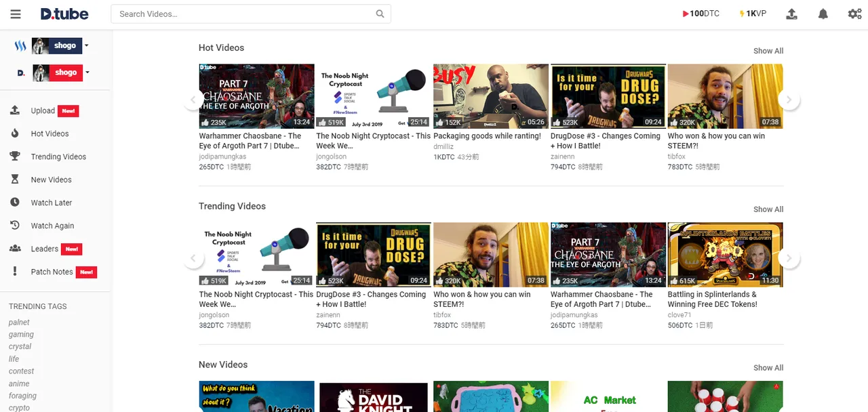Click the 100DTC balance indicator
Image resolution: width=868 pixels, height=412 pixels.
[701, 14]
